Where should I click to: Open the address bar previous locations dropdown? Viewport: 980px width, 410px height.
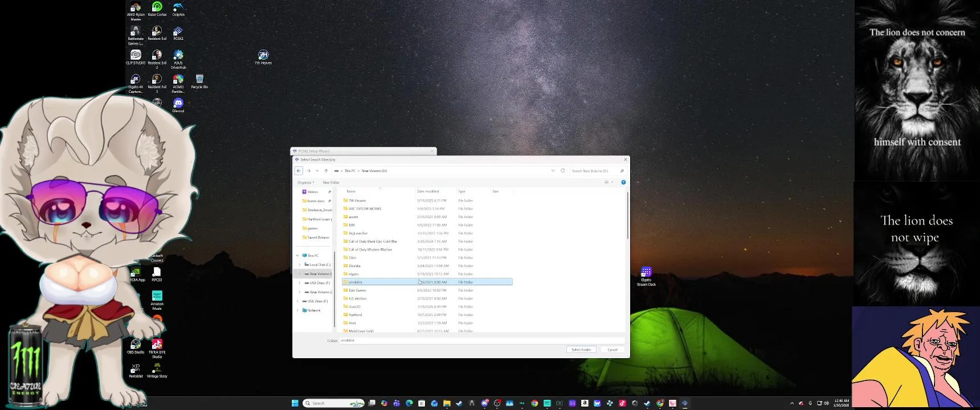point(553,171)
